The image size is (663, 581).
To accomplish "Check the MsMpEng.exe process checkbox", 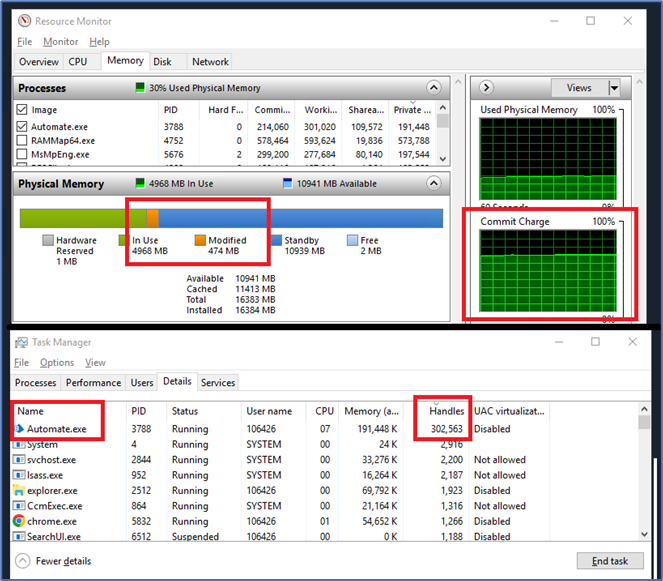I will point(22,154).
